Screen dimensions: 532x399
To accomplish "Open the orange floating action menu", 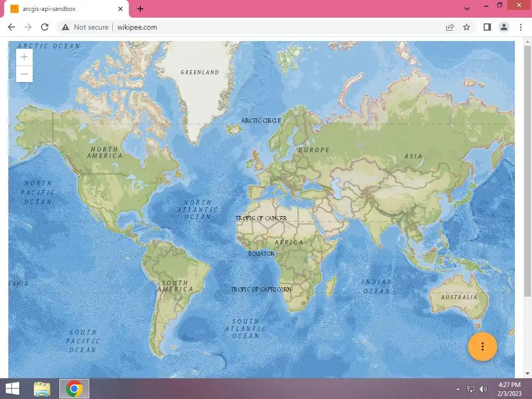I will [x=482, y=347].
